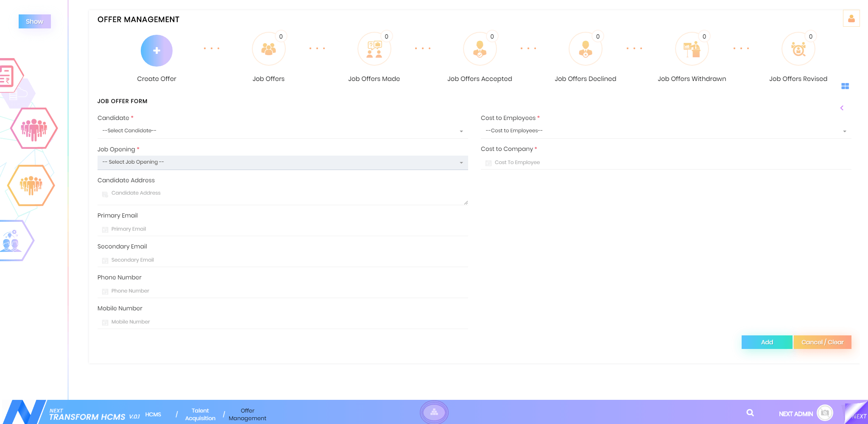
Task: Expand the Select Candidate dropdown
Action: click(x=282, y=131)
